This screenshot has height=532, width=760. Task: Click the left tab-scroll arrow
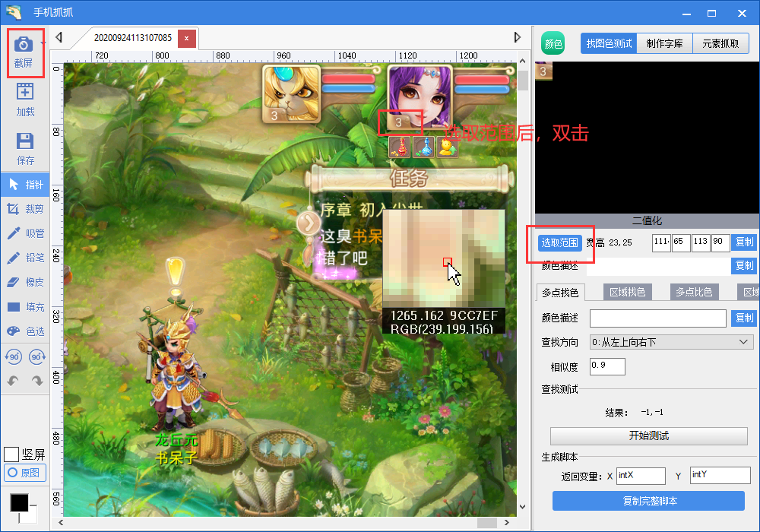(x=59, y=37)
